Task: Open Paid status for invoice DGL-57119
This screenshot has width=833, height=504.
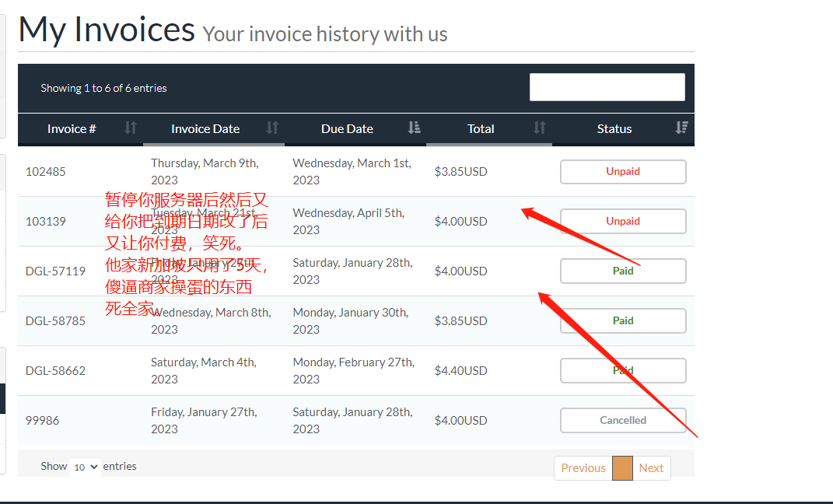Action: pyautogui.click(x=623, y=271)
